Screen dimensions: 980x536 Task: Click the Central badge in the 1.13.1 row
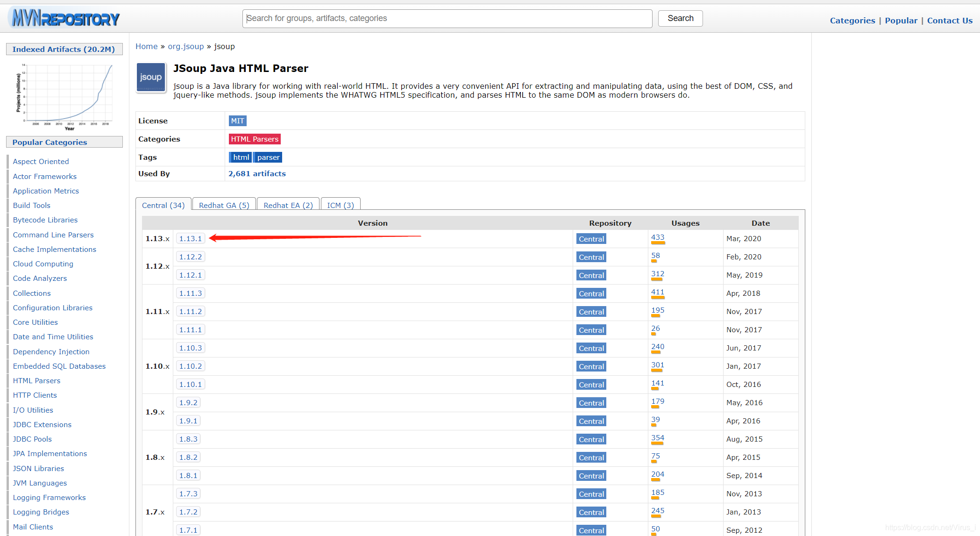coord(591,239)
